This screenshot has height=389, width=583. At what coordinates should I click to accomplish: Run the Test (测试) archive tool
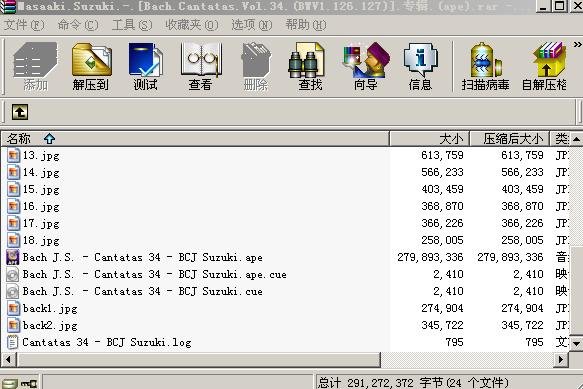[145, 66]
